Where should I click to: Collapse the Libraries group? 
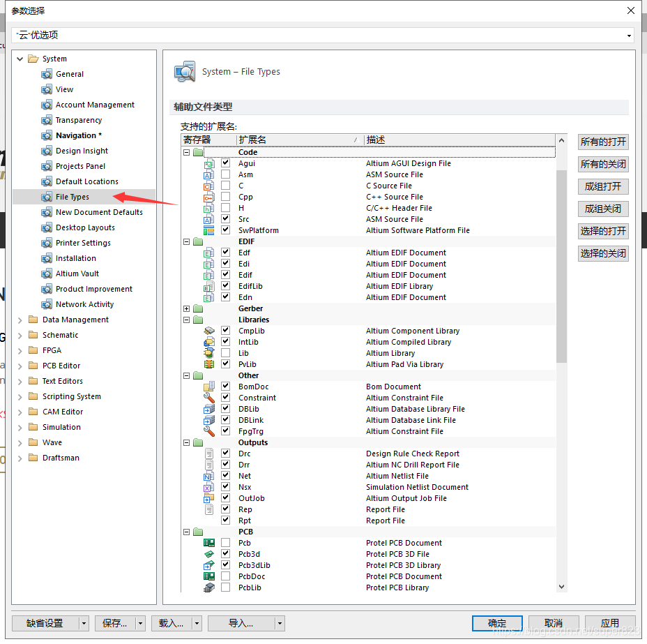coord(187,320)
